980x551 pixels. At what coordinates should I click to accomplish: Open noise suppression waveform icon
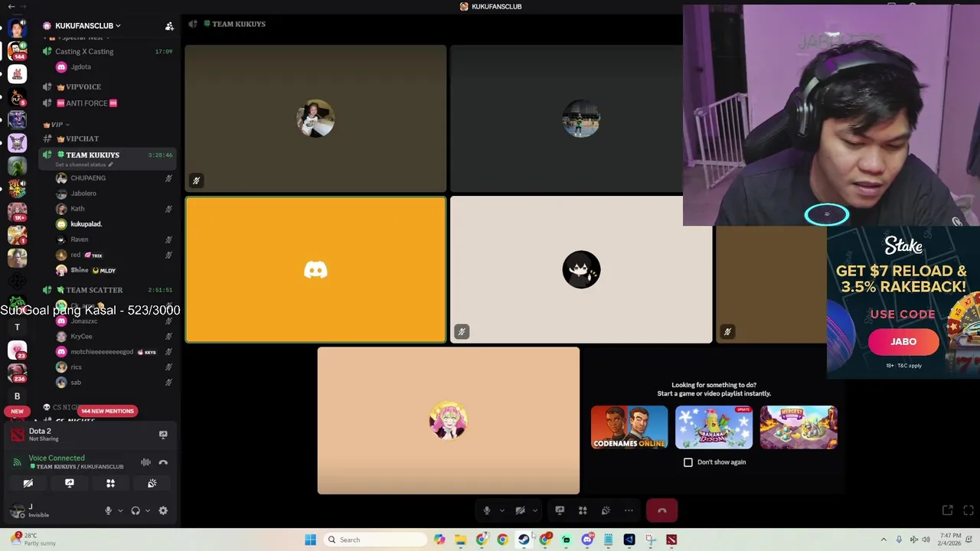145,462
